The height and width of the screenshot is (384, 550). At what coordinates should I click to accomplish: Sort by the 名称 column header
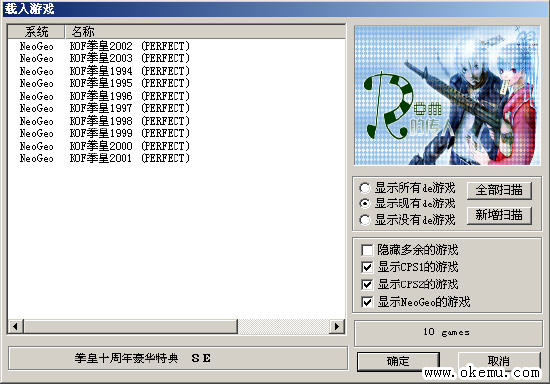click(205, 32)
